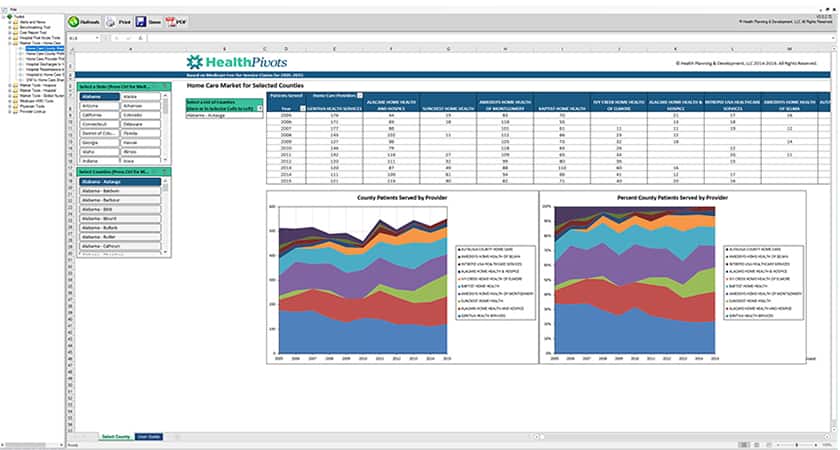This screenshot has height=450, width=840.
Task: Select the Arkansas state slicer button
Action: [141, 106]
